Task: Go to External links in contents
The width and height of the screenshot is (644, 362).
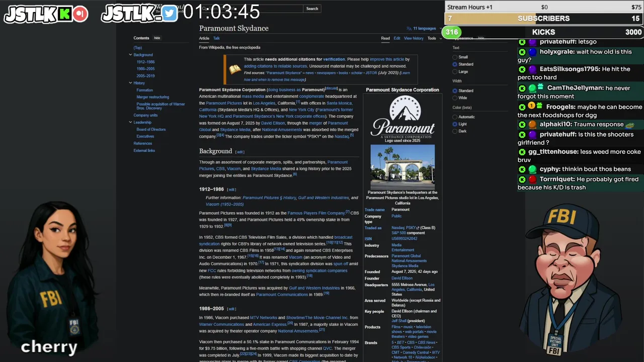Action: pos(144,150)
